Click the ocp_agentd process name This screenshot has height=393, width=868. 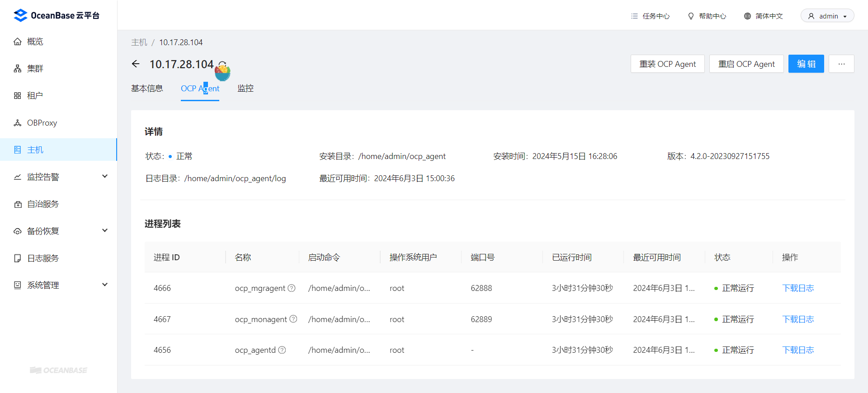click(255, 350)
